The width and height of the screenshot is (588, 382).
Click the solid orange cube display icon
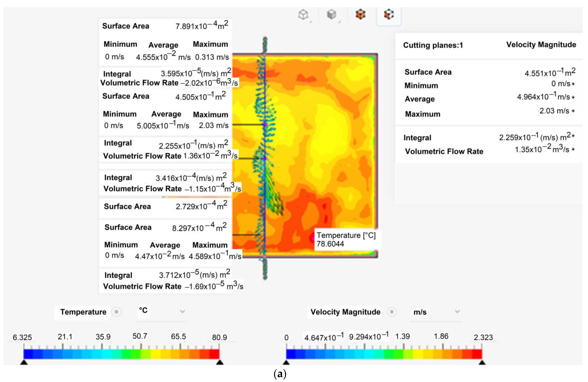click(x=360, y=14)
